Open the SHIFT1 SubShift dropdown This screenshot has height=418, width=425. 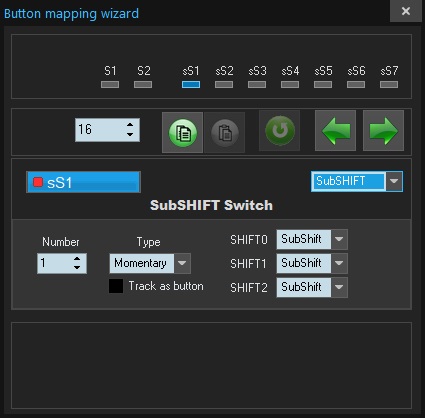[339, 263]
